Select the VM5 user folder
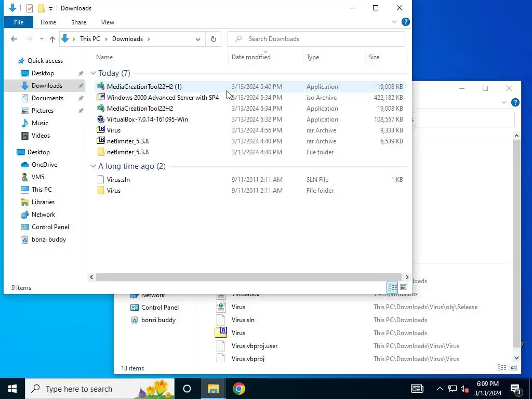Image resolution: width=532 pixels, height=399 pixels. point(37,177)
